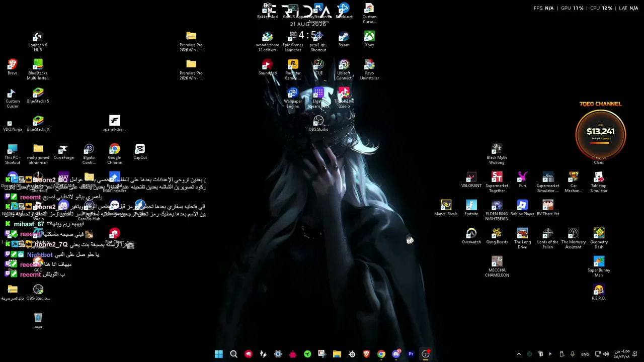Viewport: 644px width, 362px height.
Task: Select the Ubisoft Connect desktop icon
Action: [344, 70]
